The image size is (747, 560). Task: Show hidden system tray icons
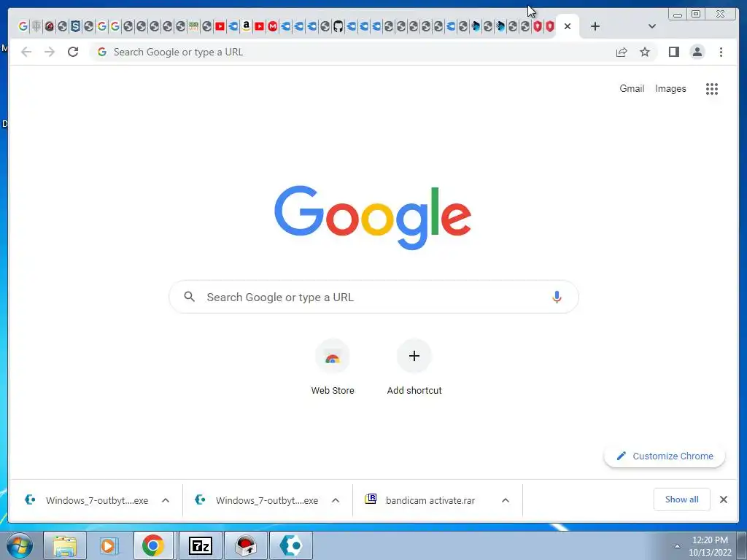677,546
